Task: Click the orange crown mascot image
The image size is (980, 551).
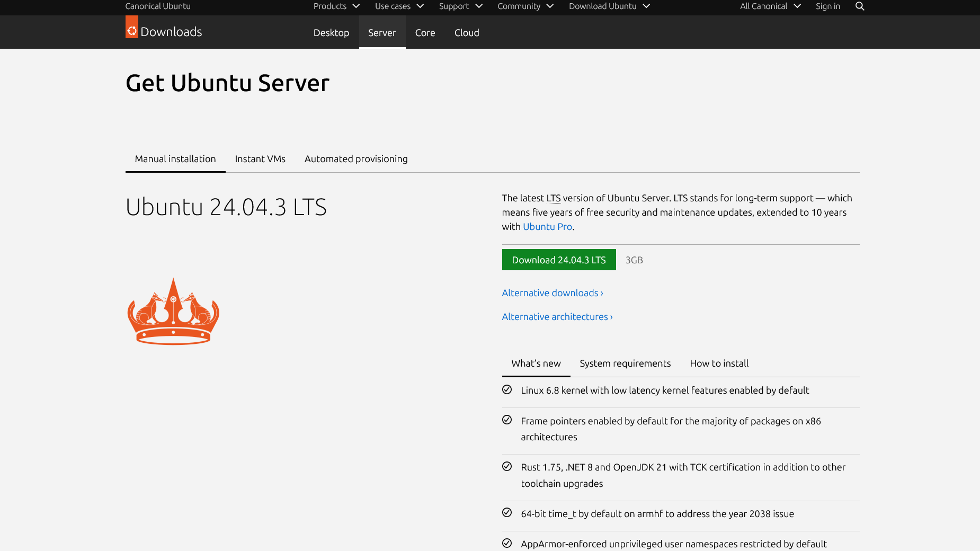Action: (x=173, y=312)
